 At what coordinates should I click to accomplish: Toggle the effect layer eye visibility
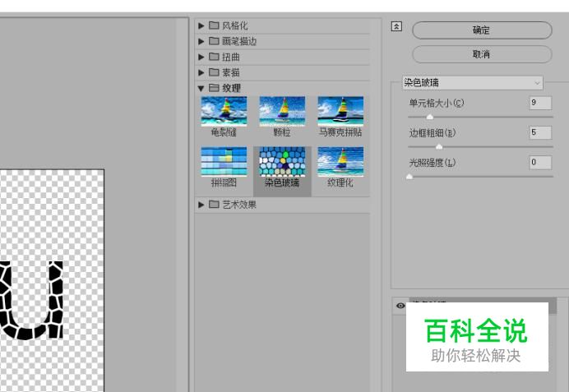tap(400, 306)
